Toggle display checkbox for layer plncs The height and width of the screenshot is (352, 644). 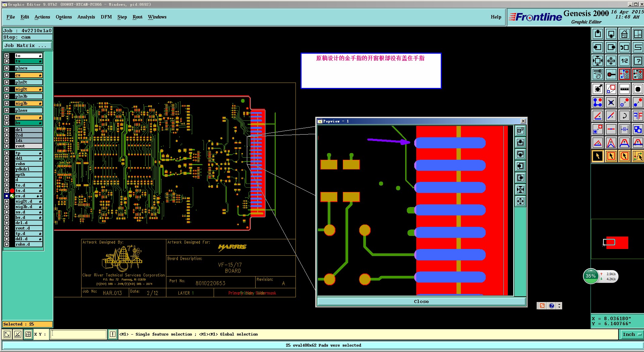point(7,68)
